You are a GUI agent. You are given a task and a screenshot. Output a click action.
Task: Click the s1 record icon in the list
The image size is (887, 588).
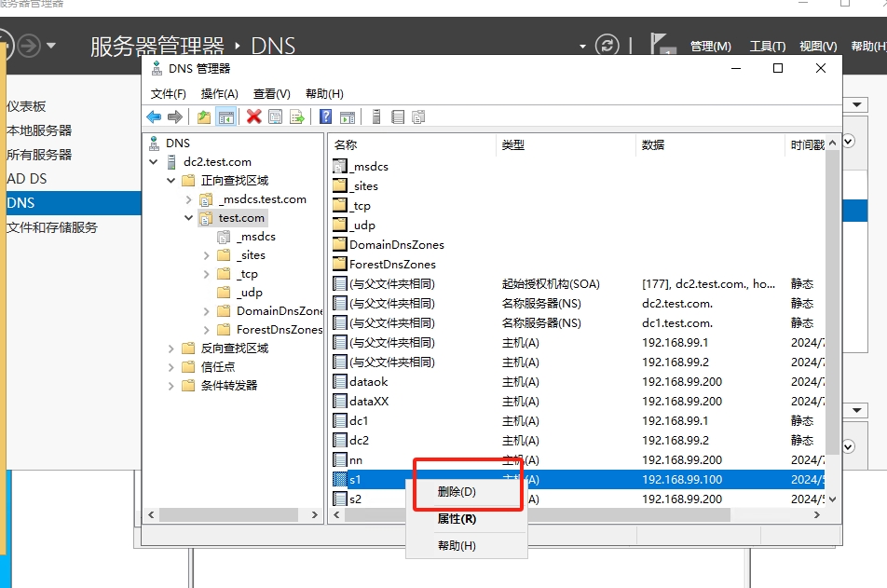click(339, 479)
